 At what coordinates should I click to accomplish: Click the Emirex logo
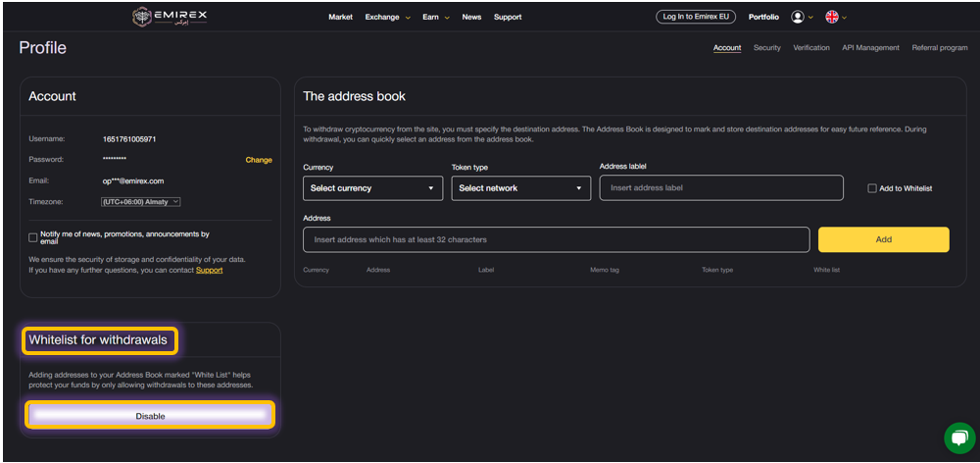(x=170, y=17)
